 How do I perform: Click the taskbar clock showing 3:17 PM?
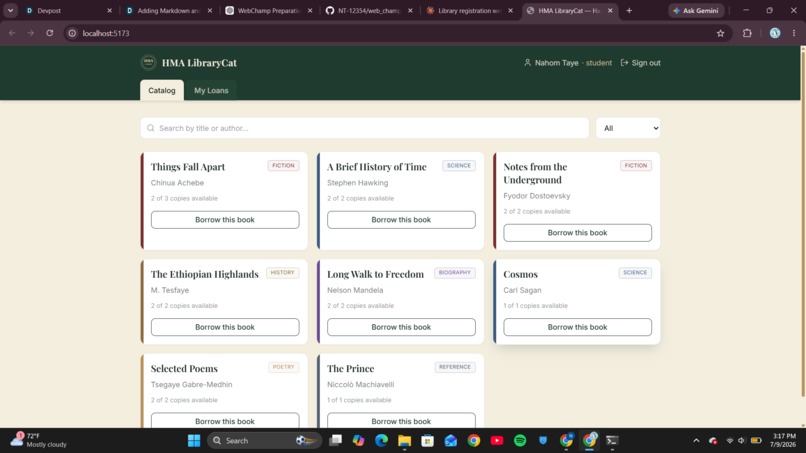tap(783, 440)
